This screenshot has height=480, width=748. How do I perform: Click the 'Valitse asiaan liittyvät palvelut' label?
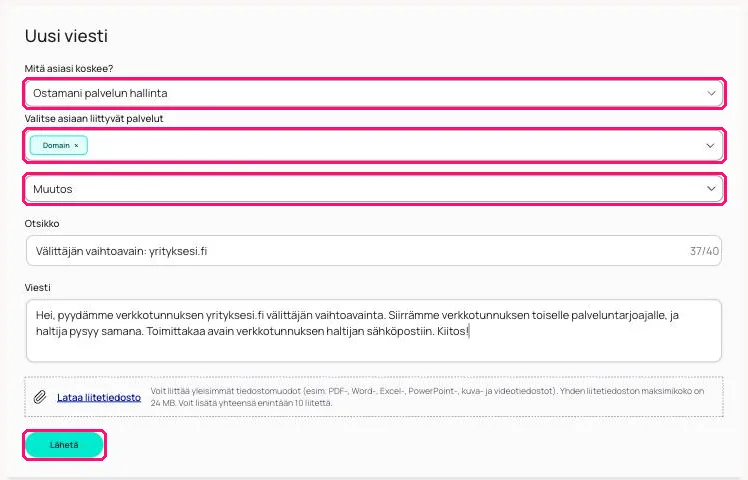pyautogui.click(x=94, y=118)
